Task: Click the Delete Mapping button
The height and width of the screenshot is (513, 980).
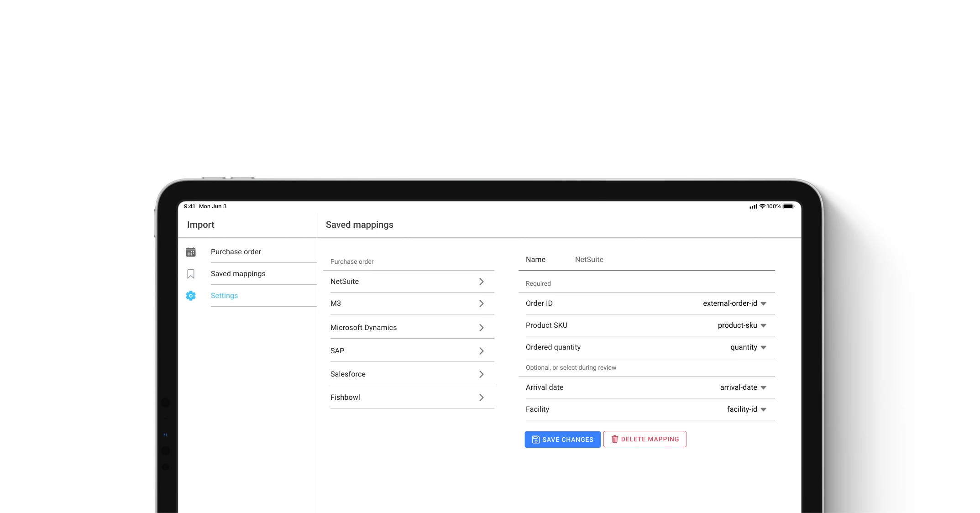Action: [645, 439]
